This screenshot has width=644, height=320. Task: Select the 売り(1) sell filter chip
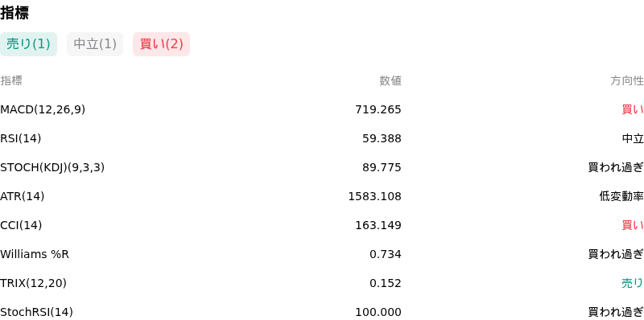pyautogui.click(x=28, y=44)
